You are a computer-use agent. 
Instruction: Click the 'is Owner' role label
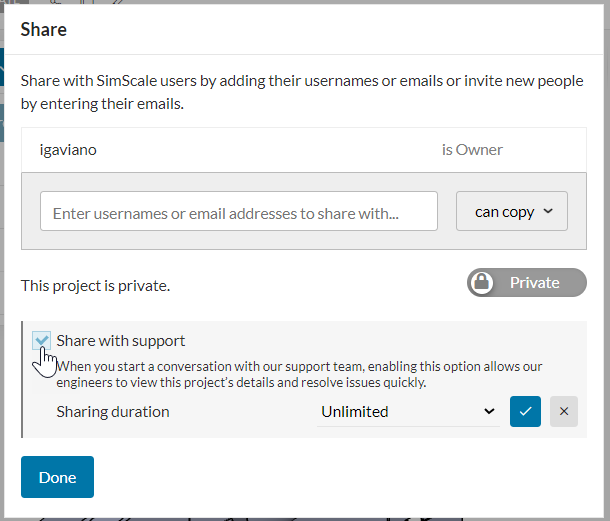pyautogui.click(x=472, y=150)
